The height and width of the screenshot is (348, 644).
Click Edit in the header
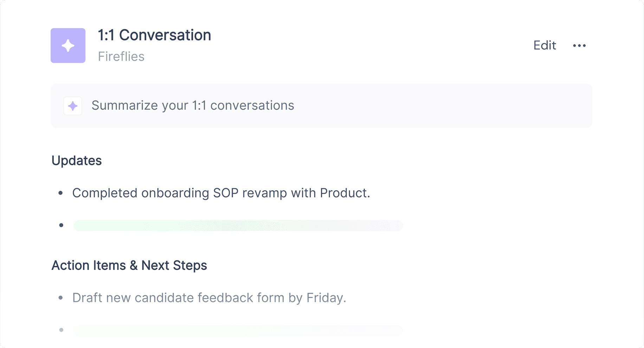coord(545,45)
